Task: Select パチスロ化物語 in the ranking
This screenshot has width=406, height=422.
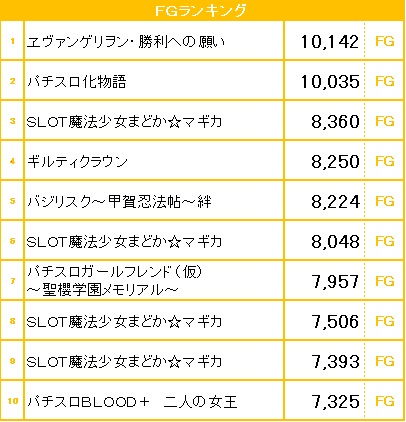Action: coord(77,82)
